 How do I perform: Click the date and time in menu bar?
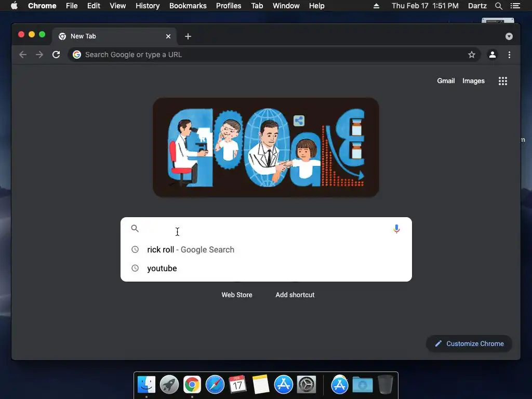[x=425, y=6]
